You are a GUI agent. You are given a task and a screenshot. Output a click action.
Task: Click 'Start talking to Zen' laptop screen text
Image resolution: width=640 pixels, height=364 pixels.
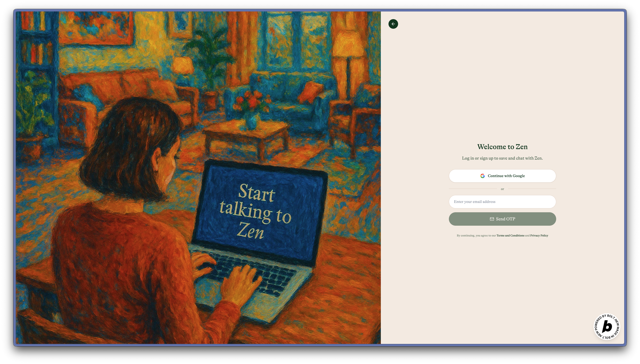(255, 211)
